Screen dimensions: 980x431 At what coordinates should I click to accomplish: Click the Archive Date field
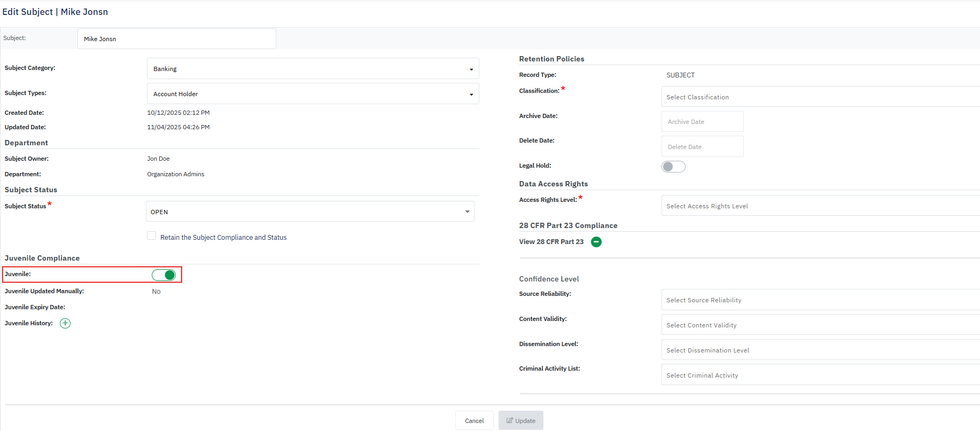point(702,122)
